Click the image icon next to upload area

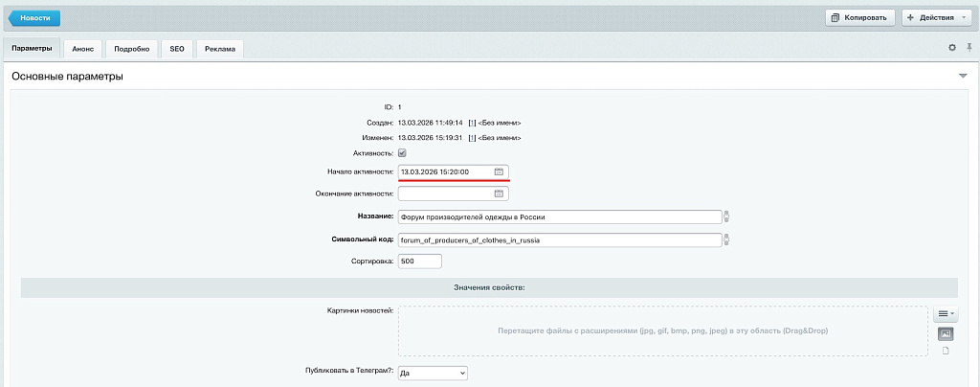point(946,333)
